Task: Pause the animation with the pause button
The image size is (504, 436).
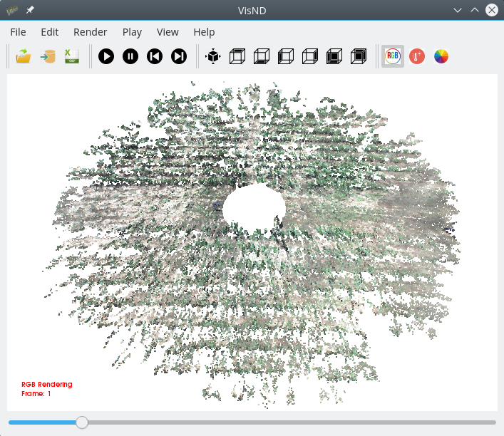Action: click(x=130, y=56)
